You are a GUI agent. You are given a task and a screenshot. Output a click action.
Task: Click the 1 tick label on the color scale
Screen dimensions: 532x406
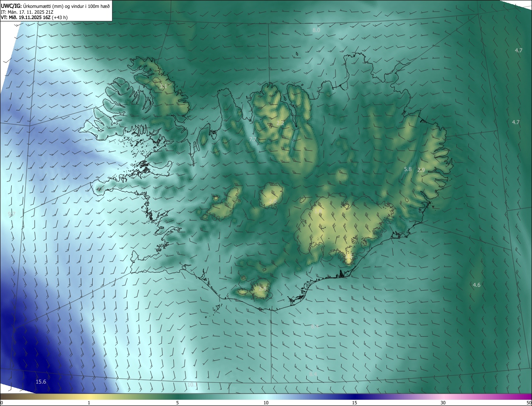89,403
